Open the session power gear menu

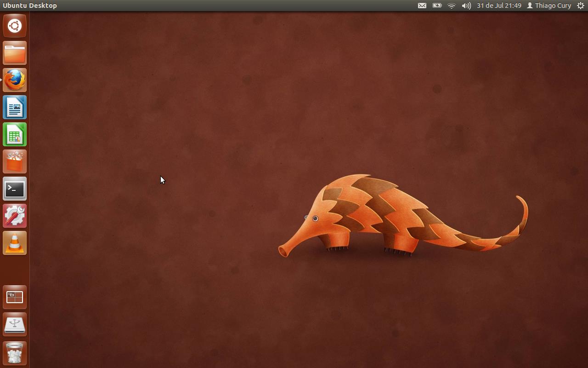tap(581, 6)
